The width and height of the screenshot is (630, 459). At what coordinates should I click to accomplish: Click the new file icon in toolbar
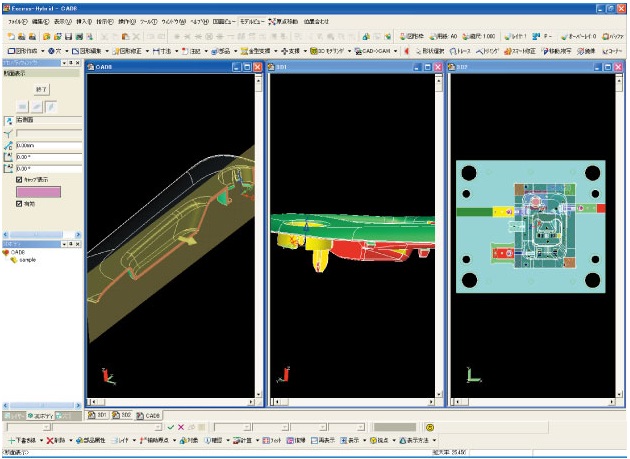pos(10,35)
